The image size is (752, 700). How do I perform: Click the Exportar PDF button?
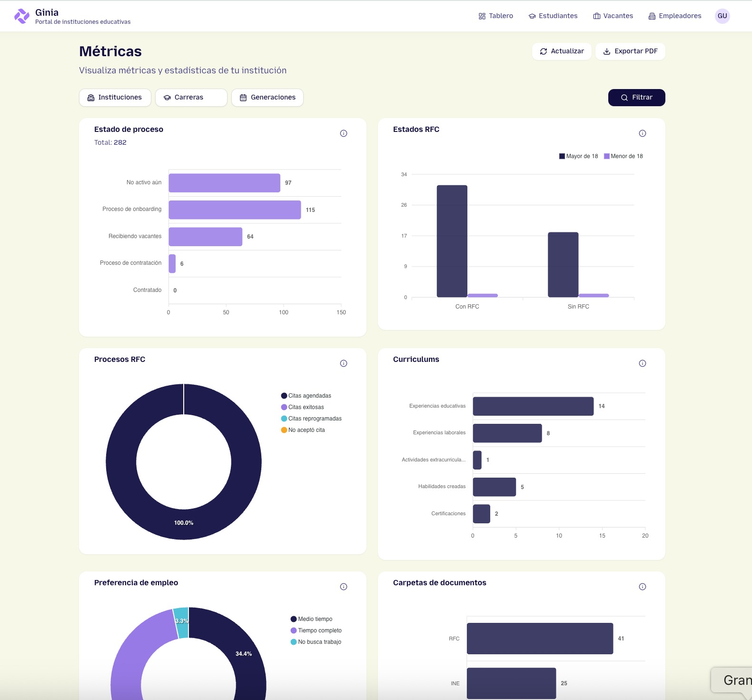[x=630, y=51]
